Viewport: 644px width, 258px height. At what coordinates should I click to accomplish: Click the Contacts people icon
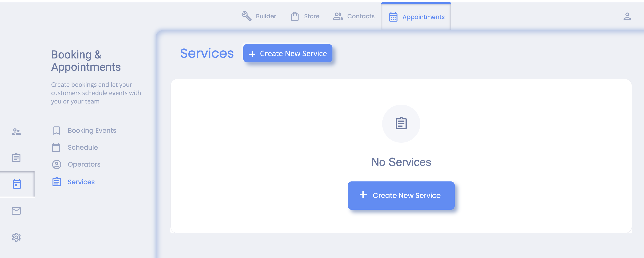click(338, 16)
